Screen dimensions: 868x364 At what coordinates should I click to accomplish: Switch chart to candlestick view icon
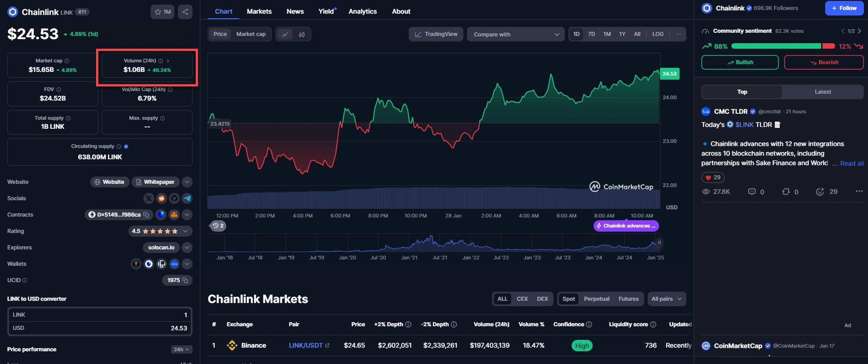point(302,35)
